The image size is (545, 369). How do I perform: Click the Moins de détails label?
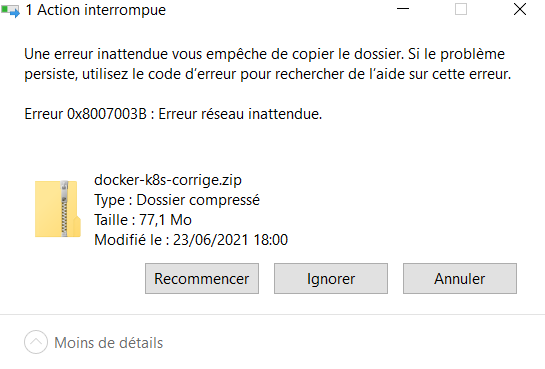(108, 343)
